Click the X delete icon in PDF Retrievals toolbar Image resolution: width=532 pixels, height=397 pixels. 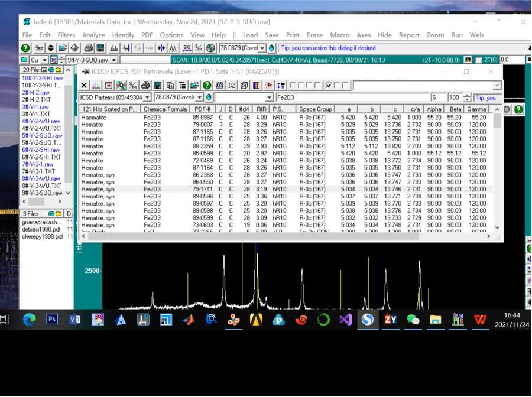[84, 86]
